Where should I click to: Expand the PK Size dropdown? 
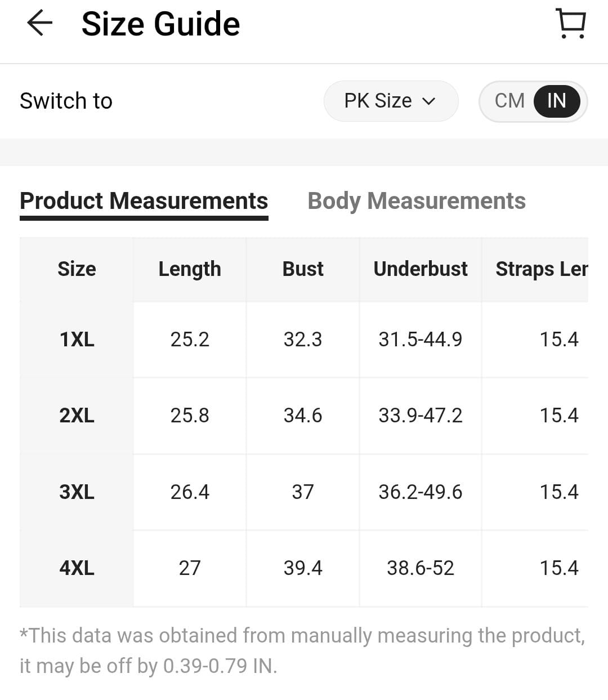pos(391,101)
